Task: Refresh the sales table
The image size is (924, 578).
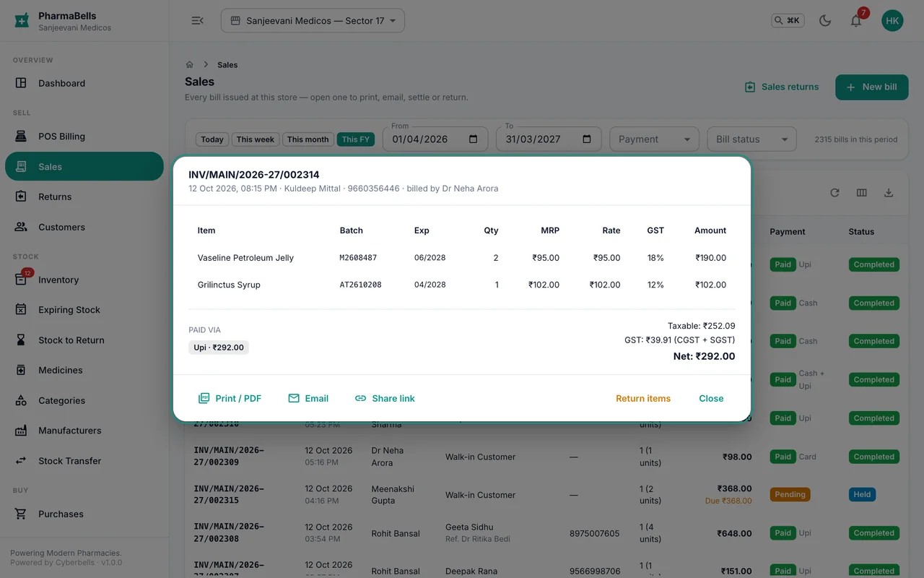Action: coord(834,193)
